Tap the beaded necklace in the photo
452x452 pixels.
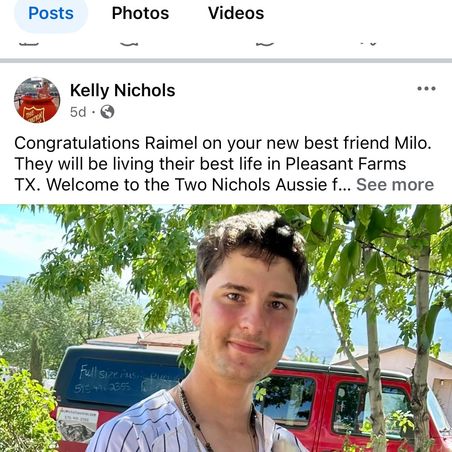[195, 420]
